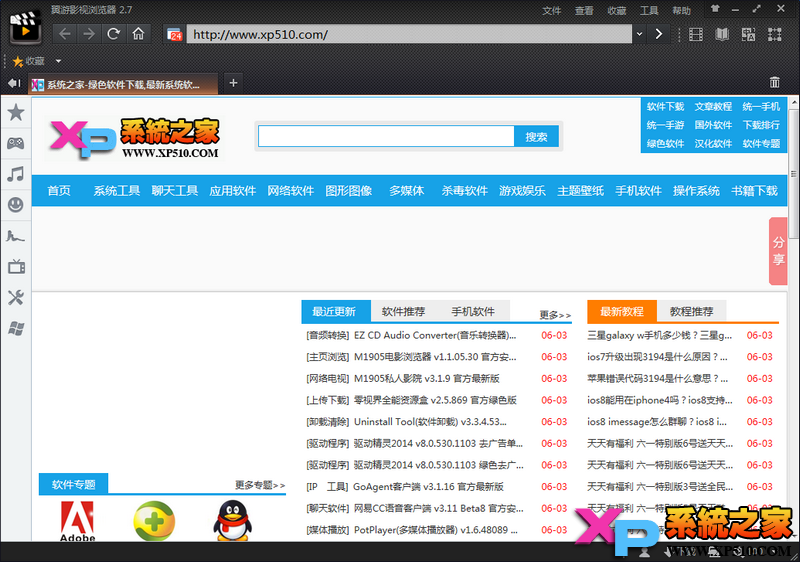
Task: Open games controller icon in sidebar
Action: 16,143
